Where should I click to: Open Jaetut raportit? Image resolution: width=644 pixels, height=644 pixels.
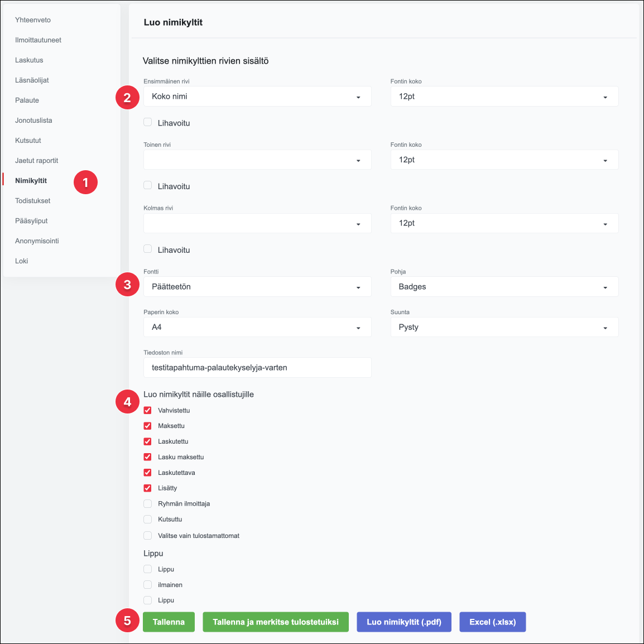coord(37,161)
